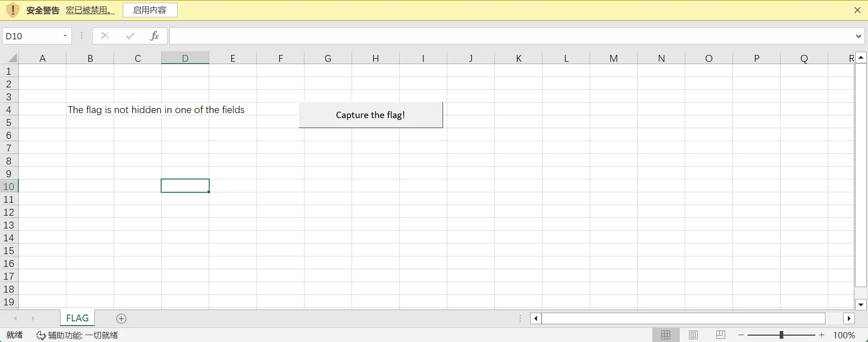The height and width of the screenshot is (342, 868).
Task: Click the Select All corner triangle
Action: 12,58
